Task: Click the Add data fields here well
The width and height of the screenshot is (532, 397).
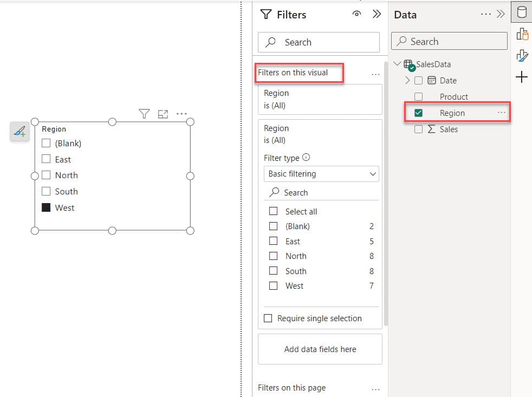Action: (320, 349)
